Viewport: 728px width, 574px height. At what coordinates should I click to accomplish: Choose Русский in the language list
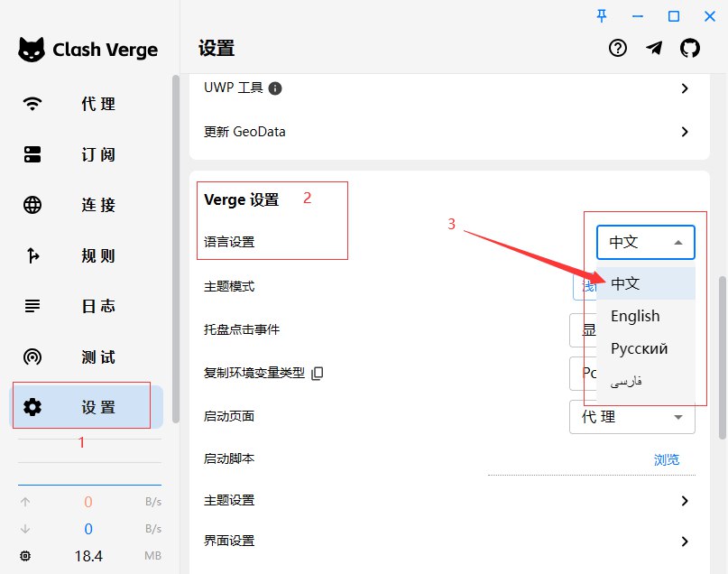click(639, 348)
